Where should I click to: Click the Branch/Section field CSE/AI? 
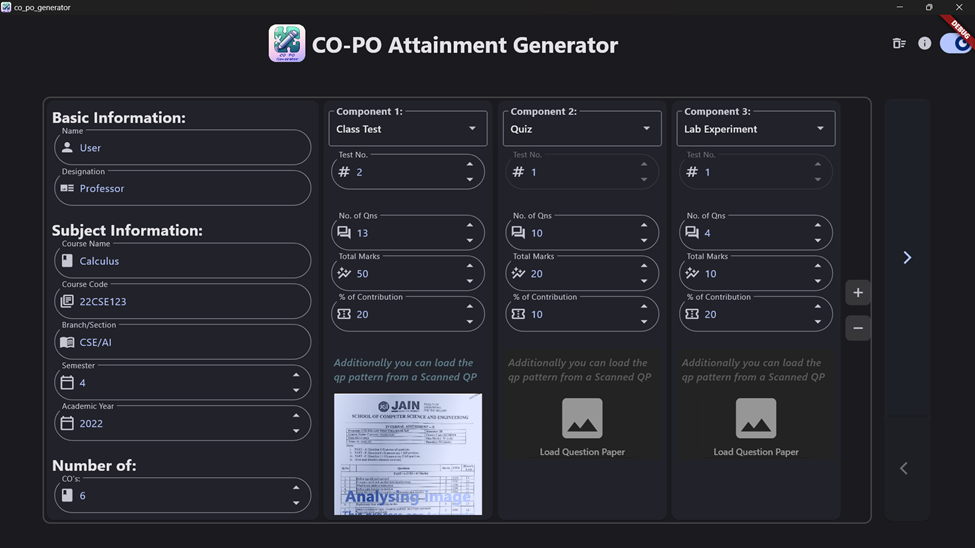[182, 342]
